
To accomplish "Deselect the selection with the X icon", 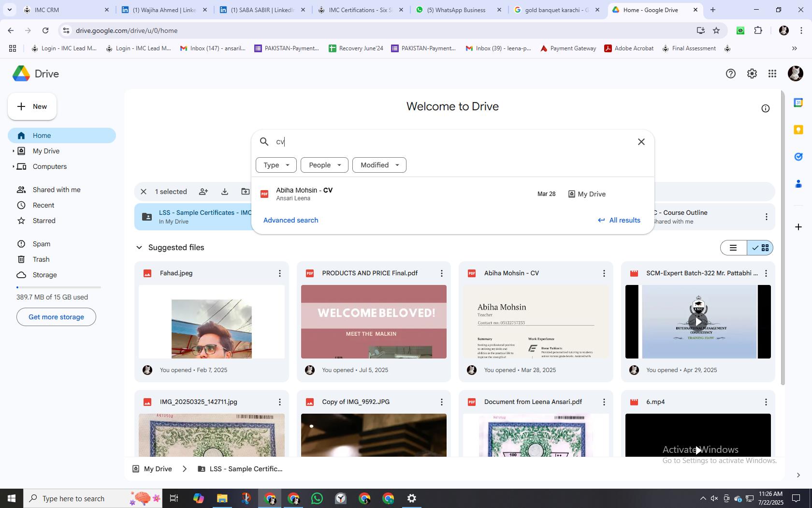I will point(144,192).
